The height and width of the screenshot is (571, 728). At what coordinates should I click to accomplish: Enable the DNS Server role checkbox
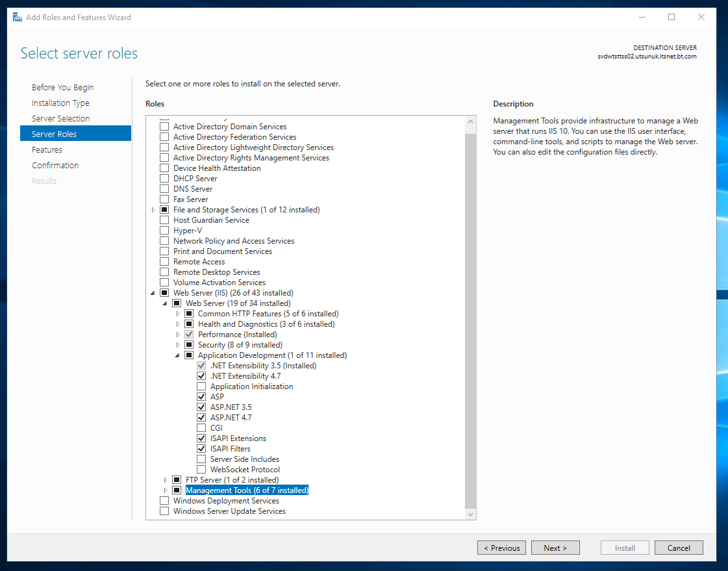click(164, 189)
